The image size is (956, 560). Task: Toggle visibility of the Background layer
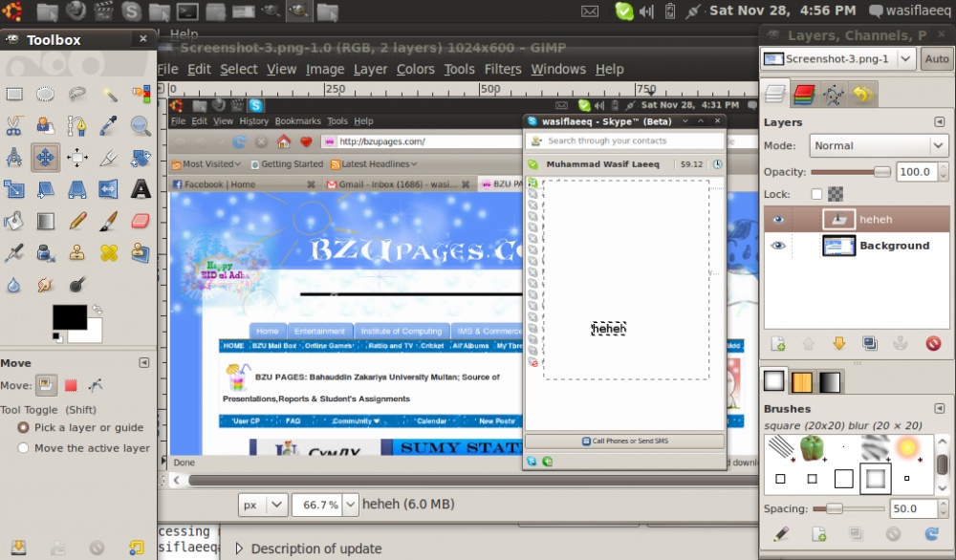778,246
